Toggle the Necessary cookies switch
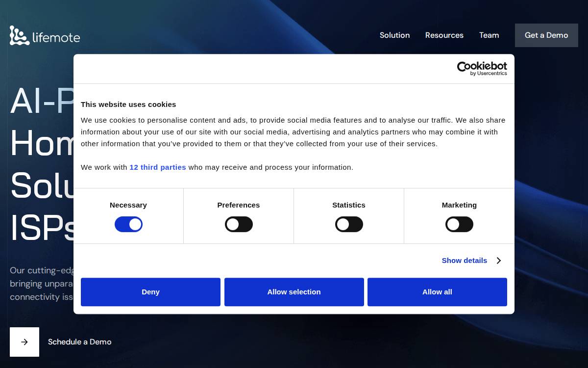The height and width of the screenshot is (368, 588). point(128,224)
